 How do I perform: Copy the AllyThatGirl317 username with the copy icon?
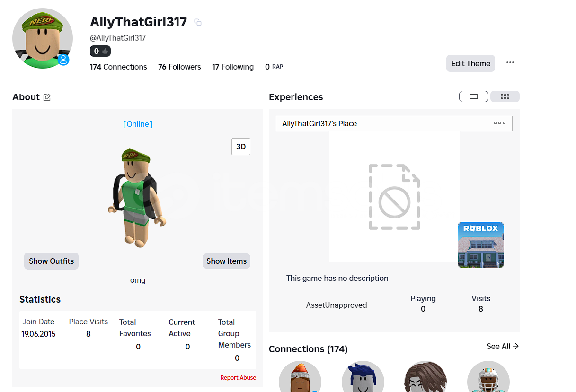point(198,22)
